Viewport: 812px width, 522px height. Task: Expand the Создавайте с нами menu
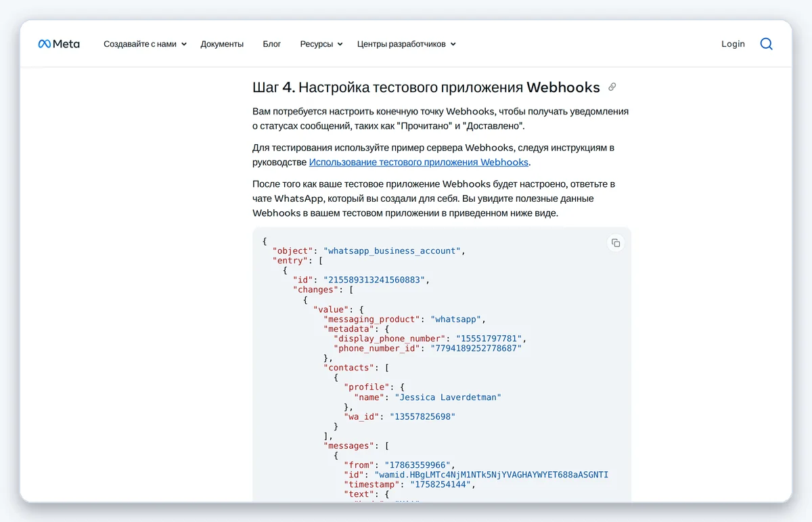click(145, 44)
